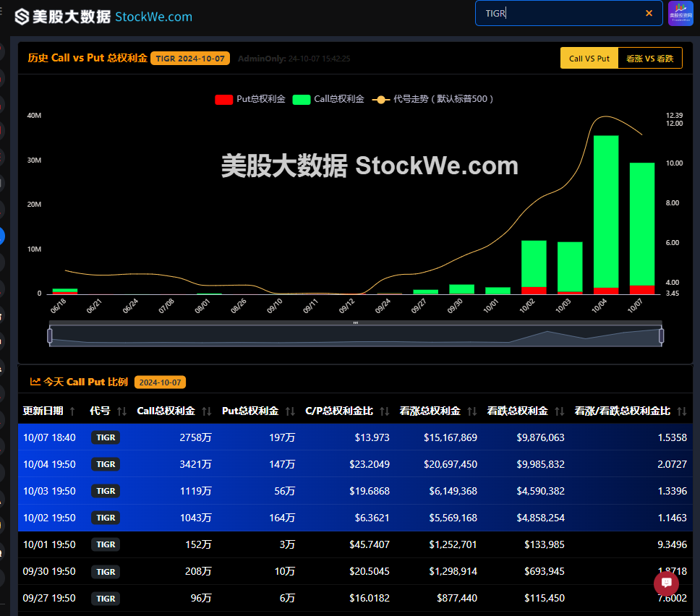Image resolution: width=700 pixels, height=616 pixels.
Task: Click the Call value 3421万
Action: (195, 464)
